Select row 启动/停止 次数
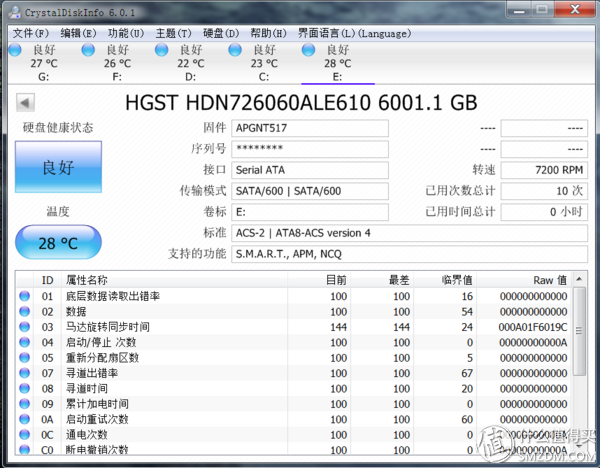Screen dimensions: 600x468 (x=294, y=342)
